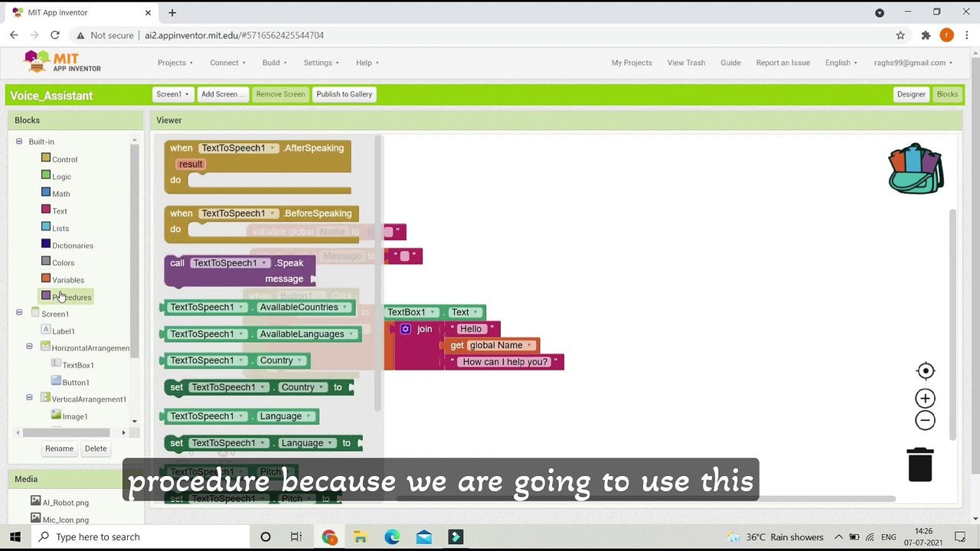Viewport: 980px width, 551px height.
Task: Open the backpack icon in the viewer
Action: (x=916, y=169)
